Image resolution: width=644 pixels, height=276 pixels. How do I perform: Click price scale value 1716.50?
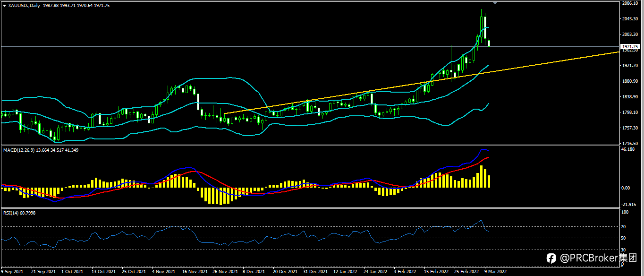631,144
